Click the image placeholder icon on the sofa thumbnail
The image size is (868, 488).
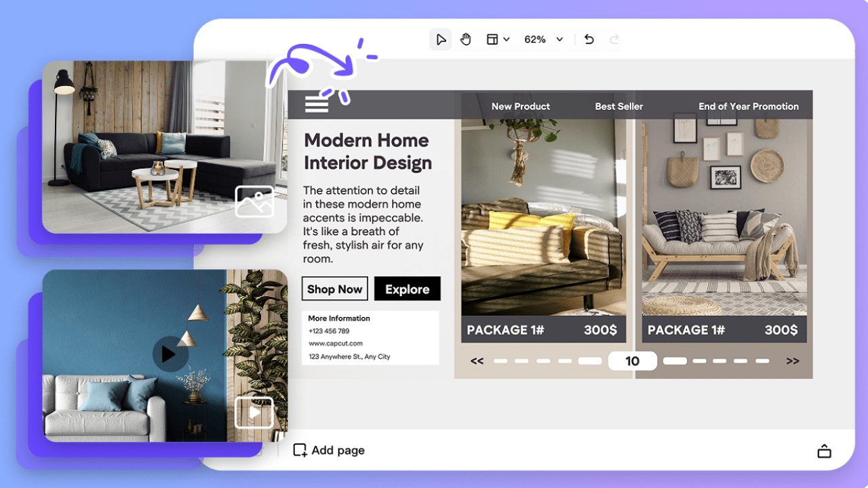coord(254,201)
